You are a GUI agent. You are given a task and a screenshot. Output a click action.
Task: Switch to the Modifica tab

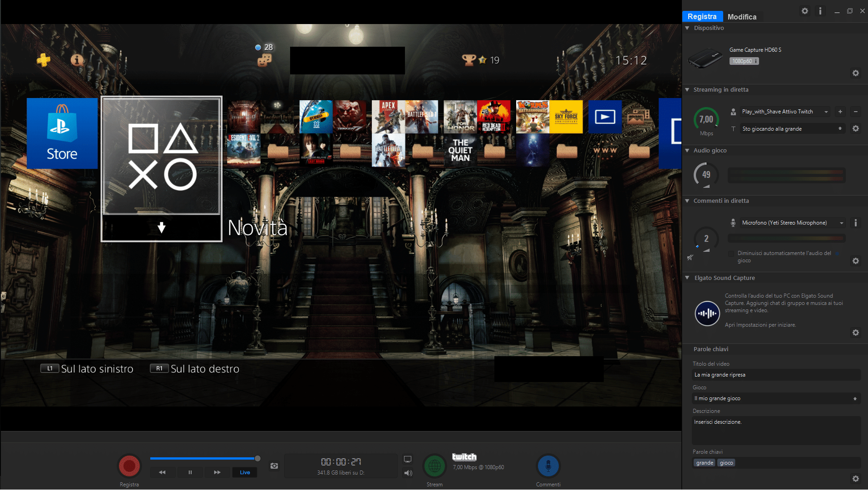[742, 17]
